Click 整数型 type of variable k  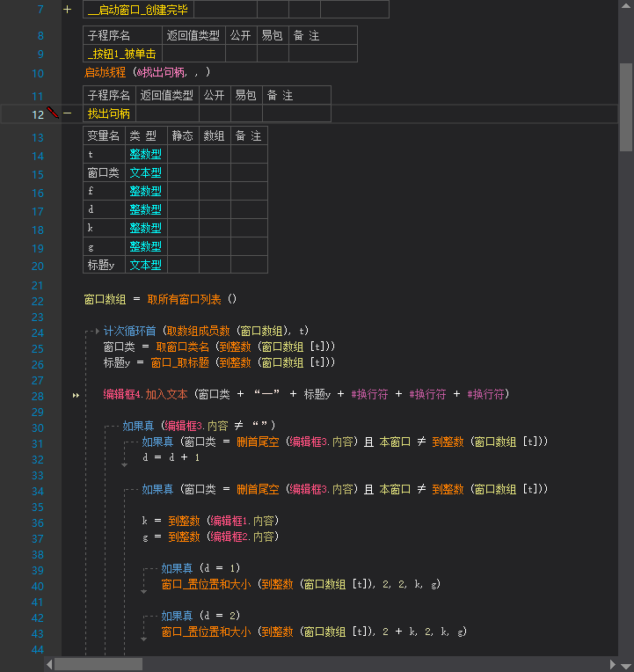146,228
